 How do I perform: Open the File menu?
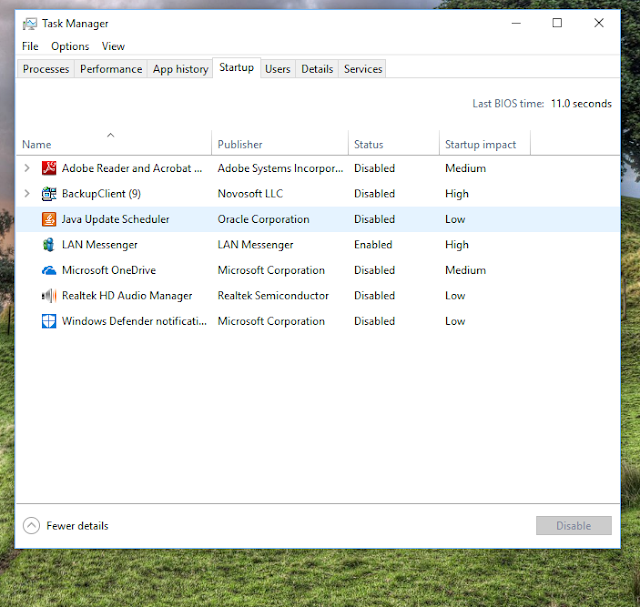(30, 47)
